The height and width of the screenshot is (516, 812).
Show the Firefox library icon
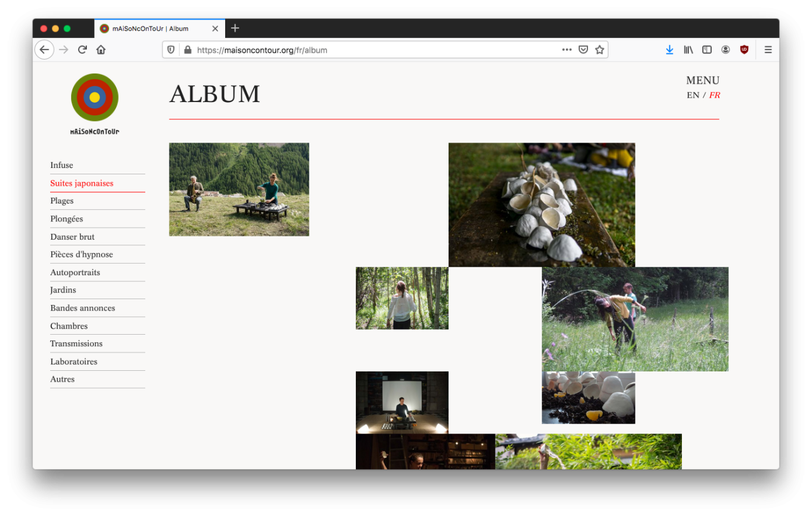click(x=688, y=49)
